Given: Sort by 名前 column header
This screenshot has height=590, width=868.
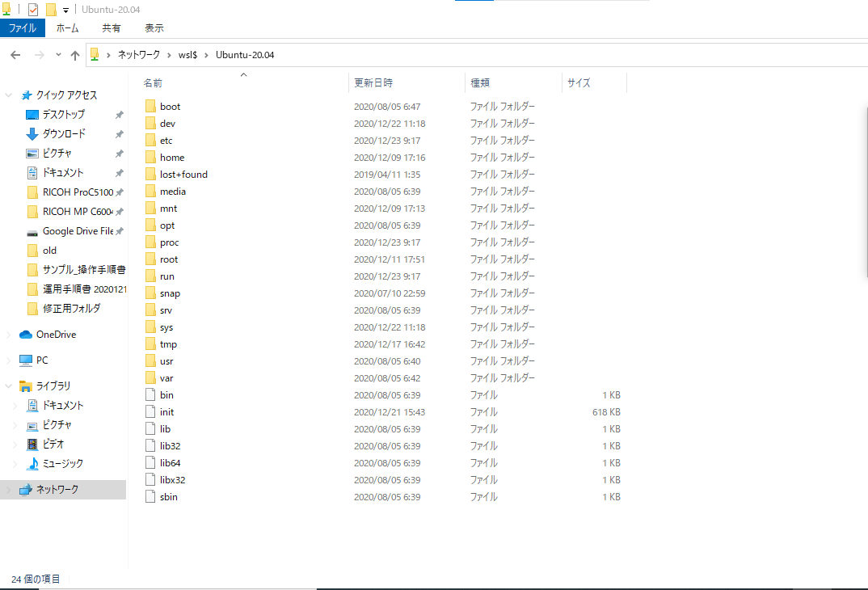Looking at the screenshot, I should click(153, 83).
